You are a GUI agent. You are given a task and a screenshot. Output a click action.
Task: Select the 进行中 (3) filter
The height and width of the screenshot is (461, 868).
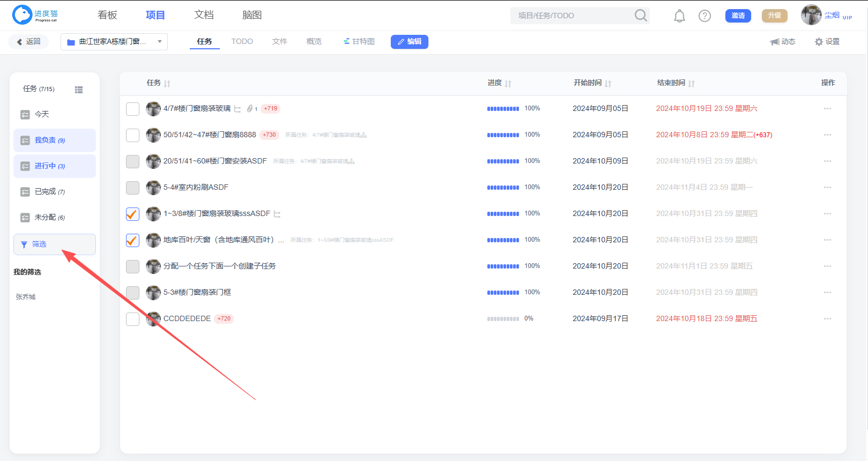click(x=55, y=166)
